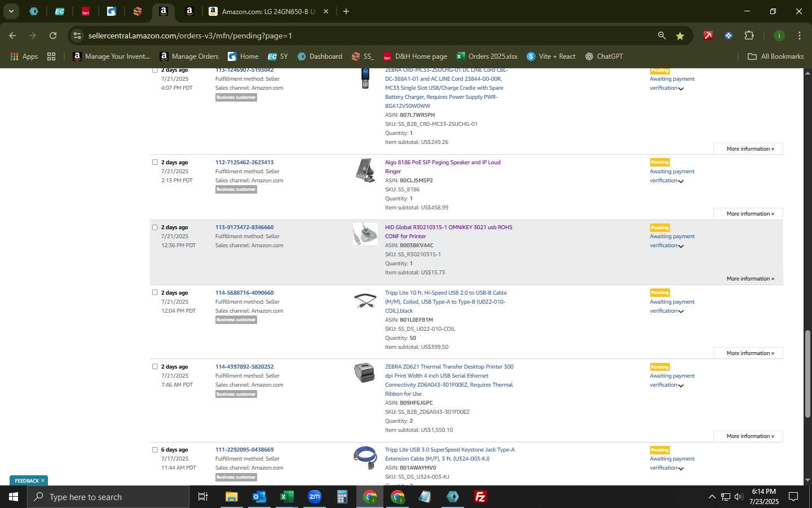The image size is (812, 508).
Task: Select checkbox for order 112-7125462-2623413
Action: pos(155,162)
